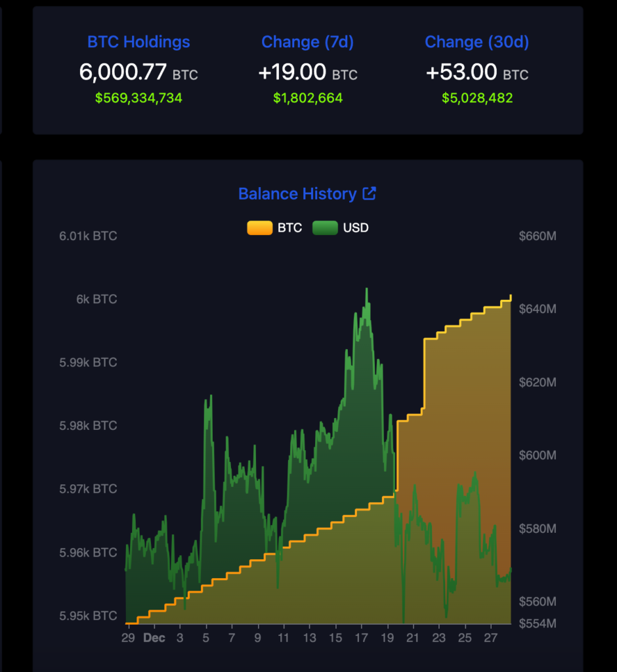Click the green USD legend swatch

pyautogui.click(x=325, y=228)
